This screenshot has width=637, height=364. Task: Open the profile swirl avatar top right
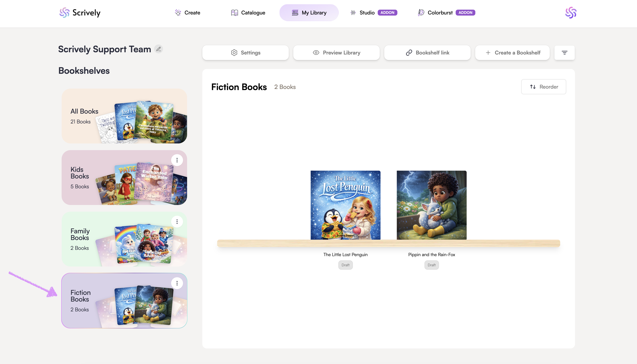point(571,12)
